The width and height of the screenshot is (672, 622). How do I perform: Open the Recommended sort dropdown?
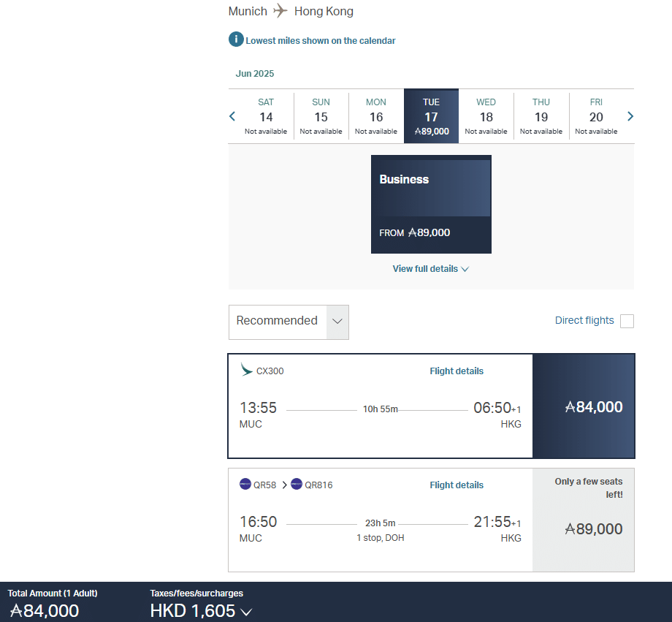click(289, 322)
